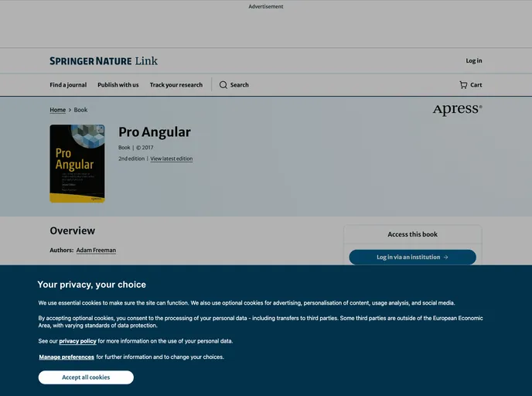
Task: Click the 2nd edition text
Action: click(x=131, y=159)
